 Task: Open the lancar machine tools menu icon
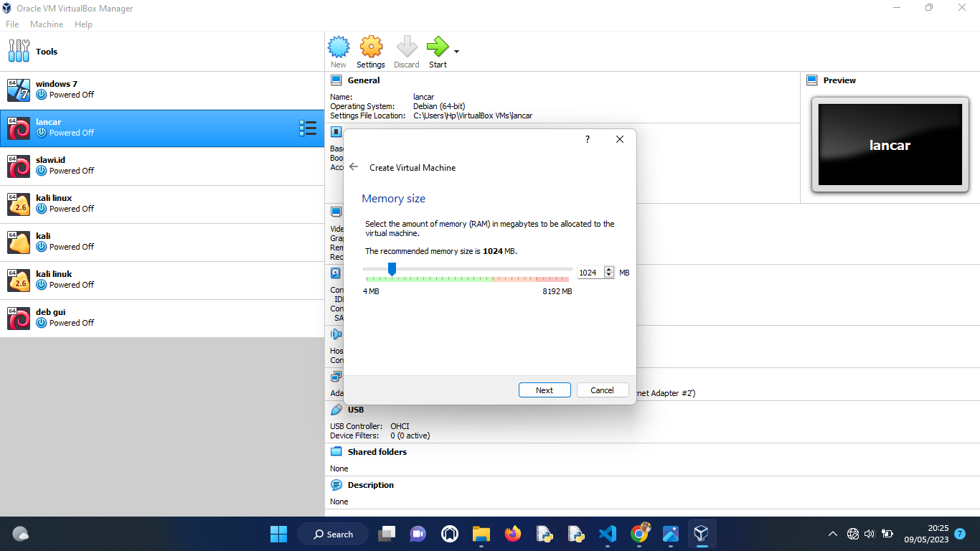click(308, 128)
